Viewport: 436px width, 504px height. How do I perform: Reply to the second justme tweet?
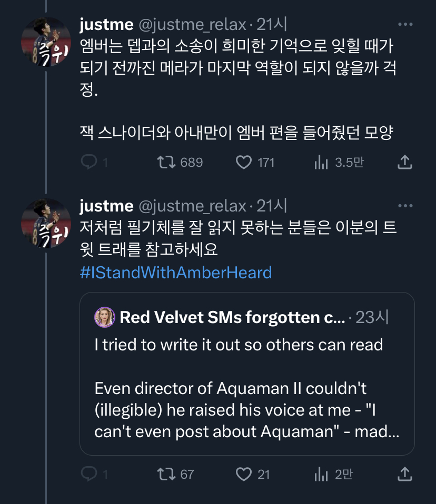click(x=88, y=475)
